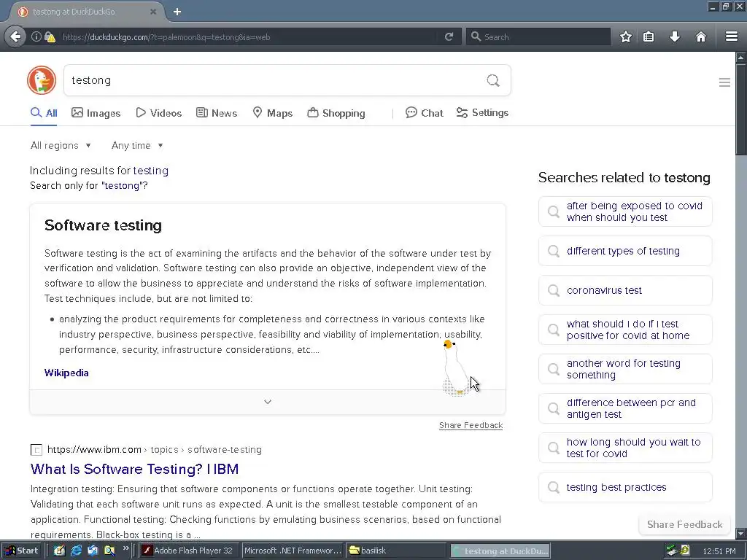The image size is (747, 560).
Task: Expand the Any time filter dropdown
Action: point(137,145)
